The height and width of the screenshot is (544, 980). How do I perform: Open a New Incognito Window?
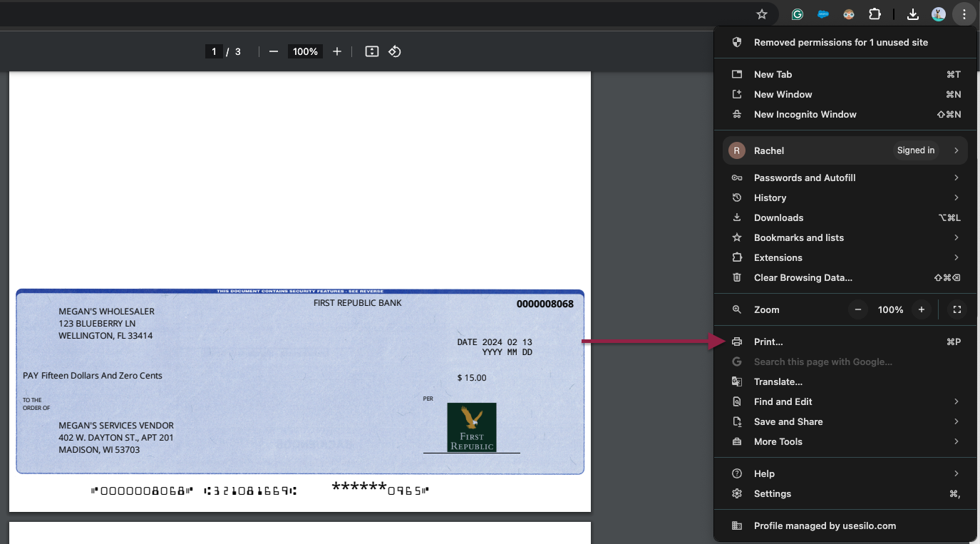tap(845, 114)
